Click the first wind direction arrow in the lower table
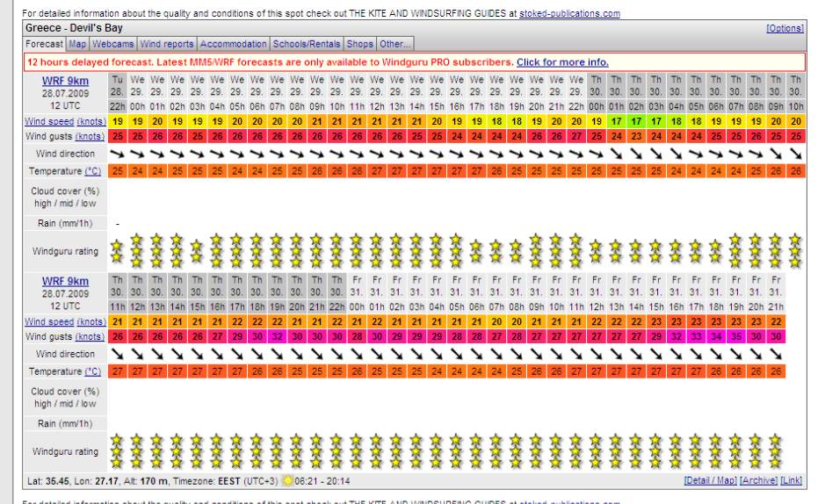The image size is (825, 504). (117, 354)
